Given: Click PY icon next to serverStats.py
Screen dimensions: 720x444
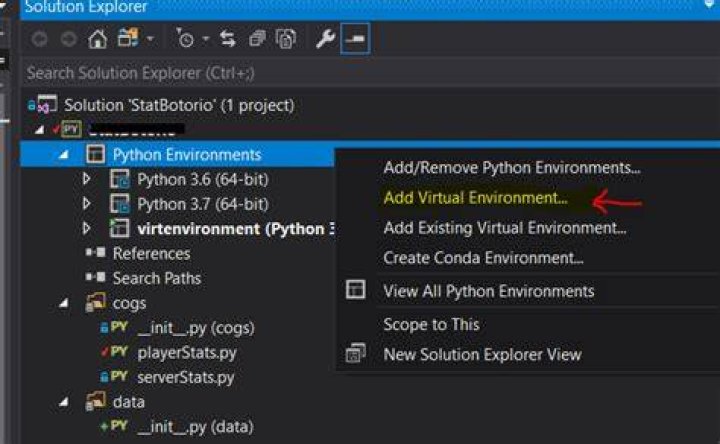Looking at the screenshot, I should coord(118,377).
